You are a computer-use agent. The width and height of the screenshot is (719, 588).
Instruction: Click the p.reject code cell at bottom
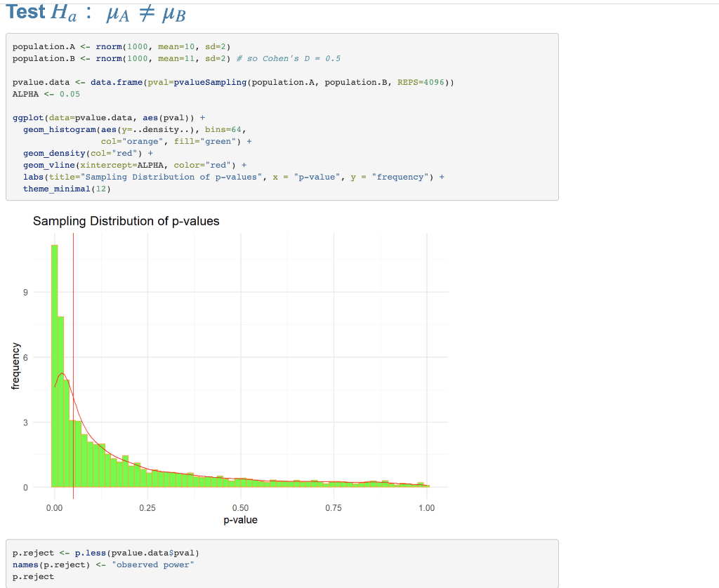click(281, 564)
